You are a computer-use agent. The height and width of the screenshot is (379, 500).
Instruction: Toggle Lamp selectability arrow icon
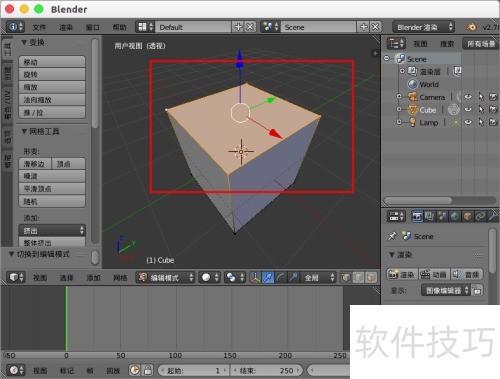481,122
